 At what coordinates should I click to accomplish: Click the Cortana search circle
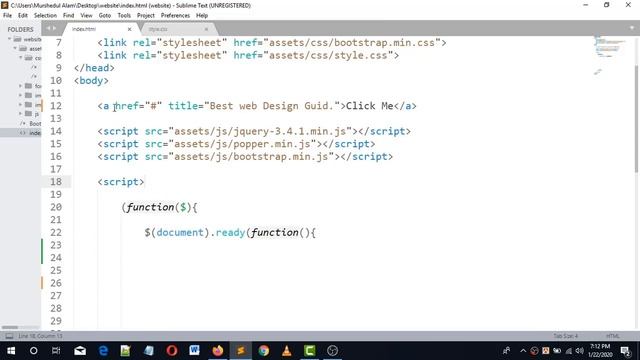[33, 351]
